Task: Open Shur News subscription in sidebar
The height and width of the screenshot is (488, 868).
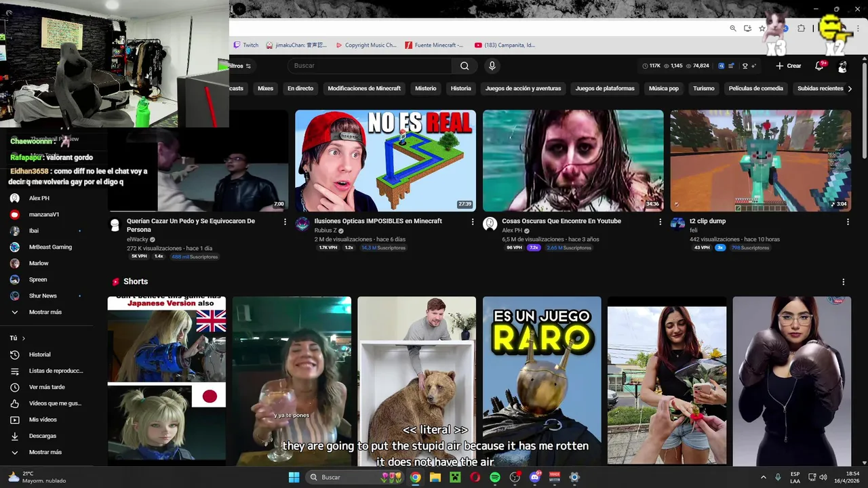Action: [x=45, y=296]
